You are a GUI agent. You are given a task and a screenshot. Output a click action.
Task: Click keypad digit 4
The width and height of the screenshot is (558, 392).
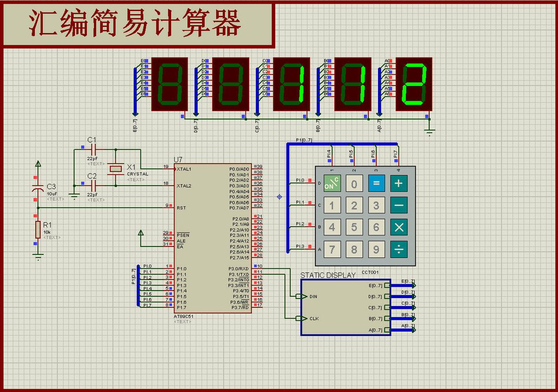click(332, 227)
